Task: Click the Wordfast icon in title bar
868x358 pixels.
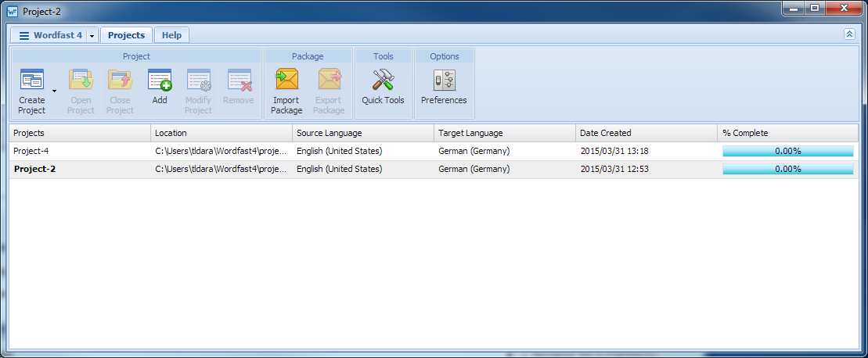Action: point(13,11)
